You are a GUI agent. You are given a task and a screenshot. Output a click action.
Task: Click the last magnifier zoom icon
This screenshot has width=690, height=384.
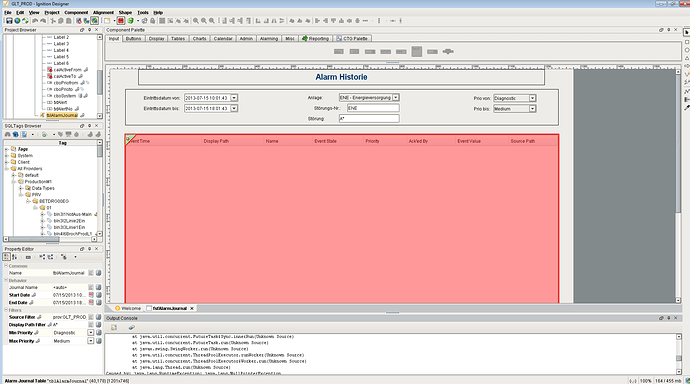212,21
